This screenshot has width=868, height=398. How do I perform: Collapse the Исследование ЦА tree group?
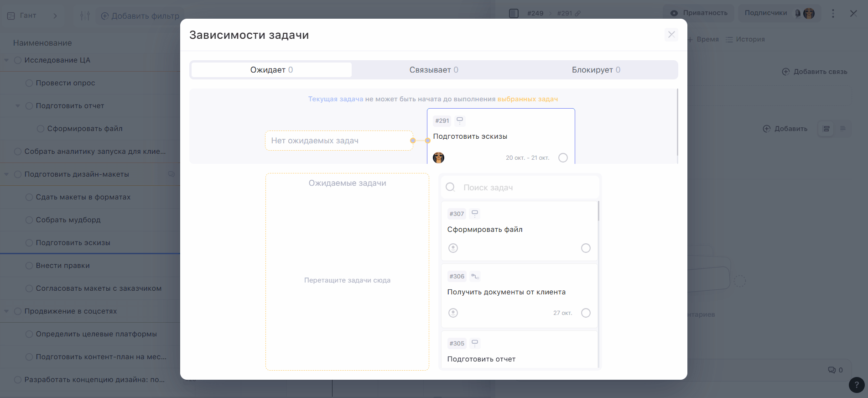[x=6, y=60]
